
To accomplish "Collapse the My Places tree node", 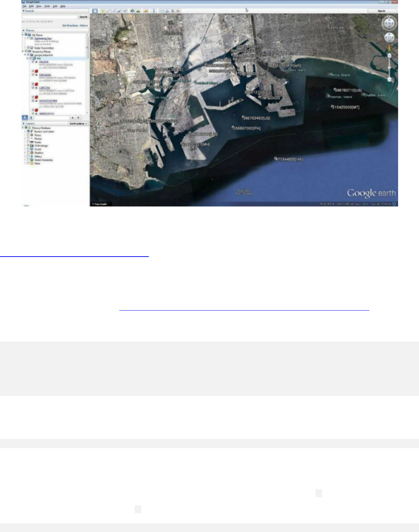I will click(23, 35).
